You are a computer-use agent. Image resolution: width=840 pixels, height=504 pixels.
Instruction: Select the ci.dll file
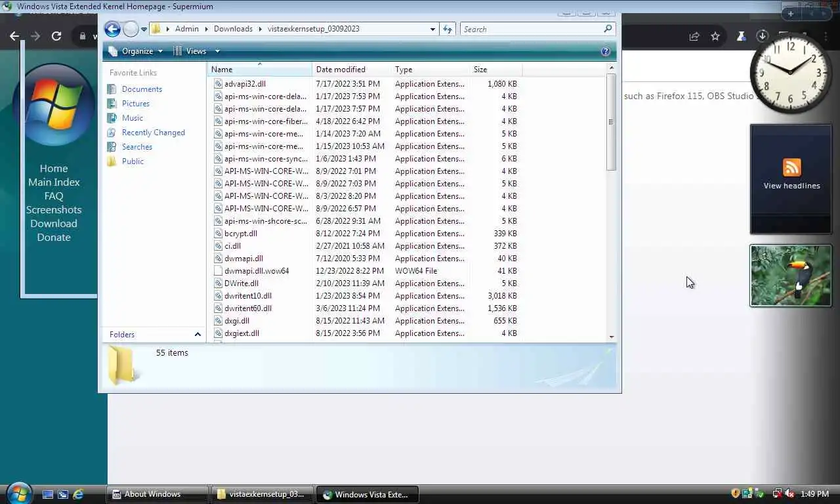coord(232,246)
